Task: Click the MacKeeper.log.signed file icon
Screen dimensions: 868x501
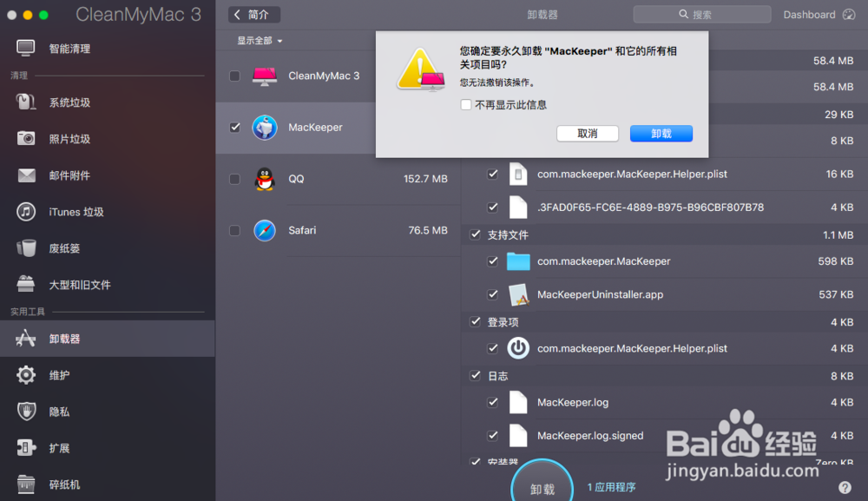Action: coord(518,436)
